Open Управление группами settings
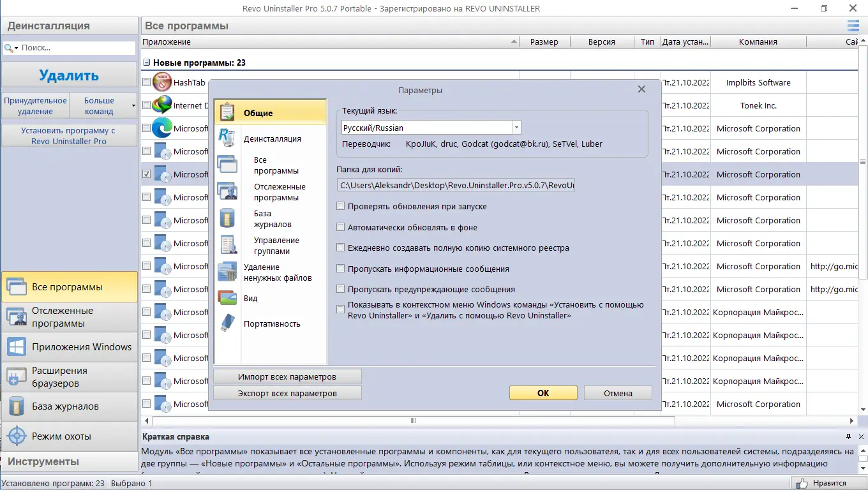Image resolution: width=868 pixels, height=490 pixels. (276, 246)
